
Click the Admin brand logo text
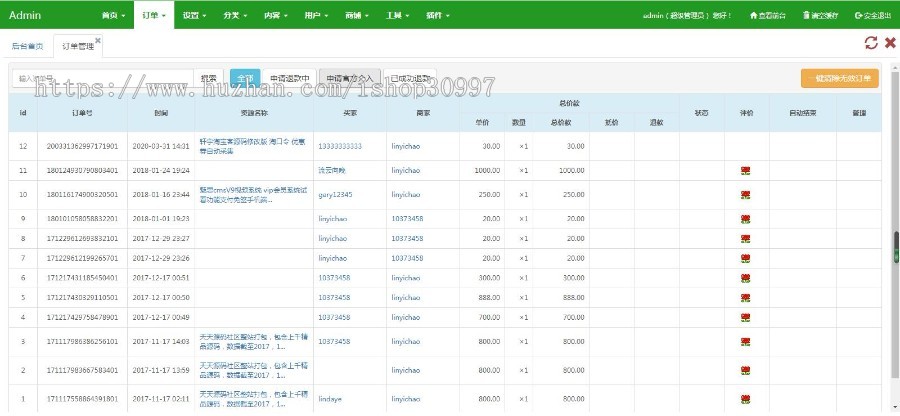[25, 15]
